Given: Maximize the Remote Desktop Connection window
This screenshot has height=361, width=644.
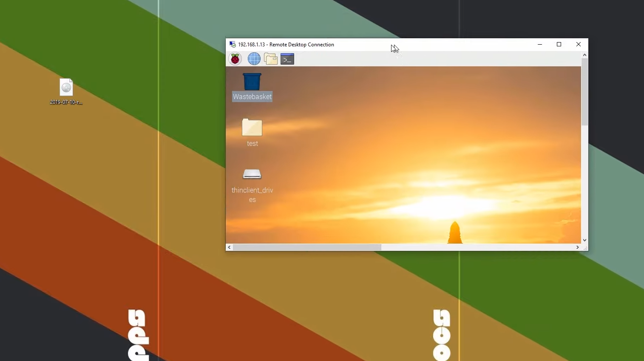Looking at the screenshot, I should pyautogui.click(x=559, y=44).
